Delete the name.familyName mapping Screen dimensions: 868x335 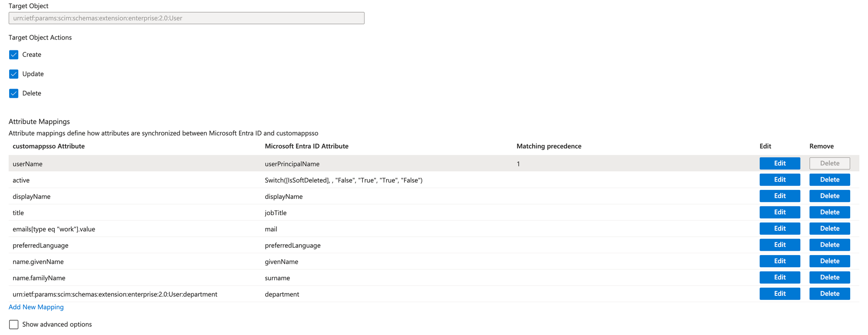(x=829, y=278)
